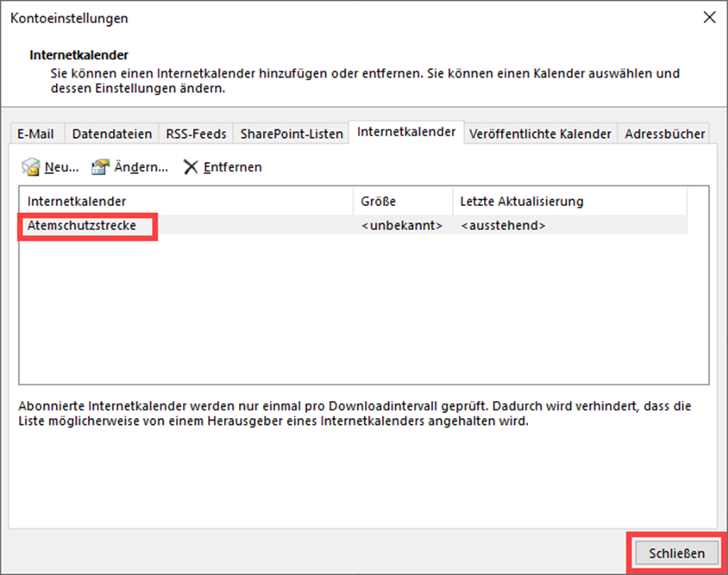Open the E-Mail tab
Screen dimensions: 728x575
(35, 134)
